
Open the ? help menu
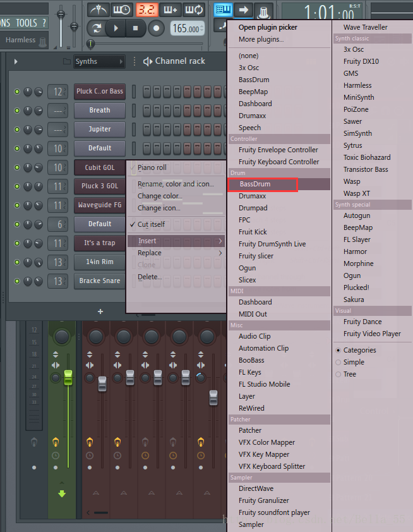[44, 23]
